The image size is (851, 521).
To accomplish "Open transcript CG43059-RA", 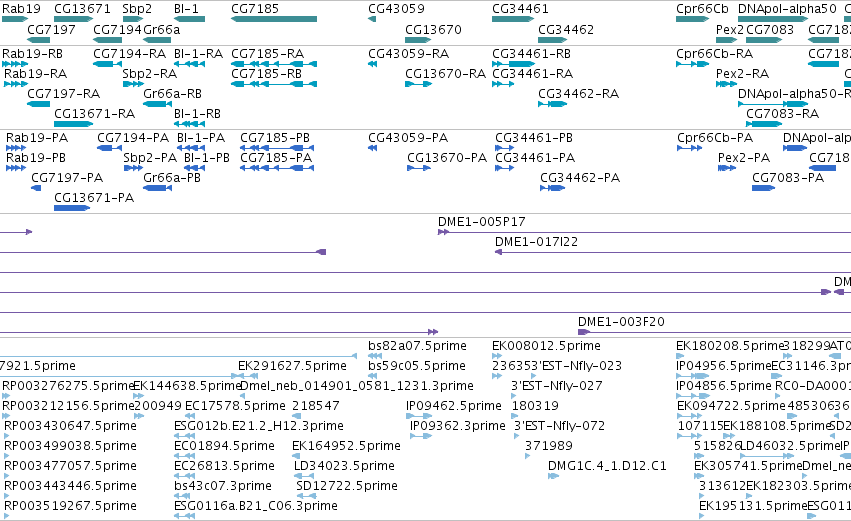I will click(408, 54).
